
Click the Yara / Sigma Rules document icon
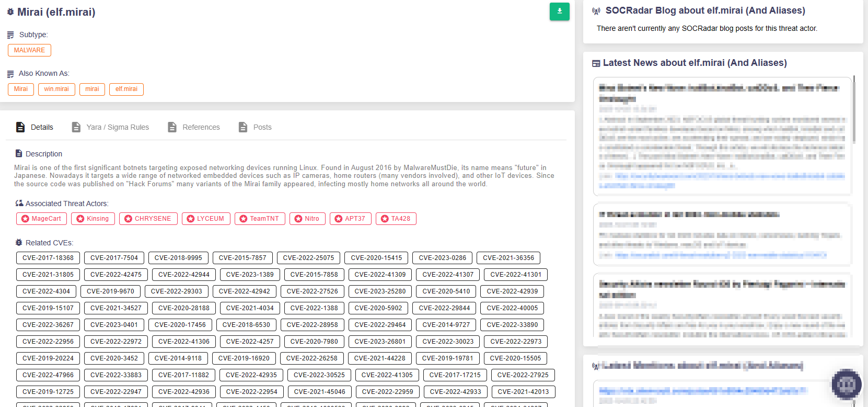click(76, 127)
